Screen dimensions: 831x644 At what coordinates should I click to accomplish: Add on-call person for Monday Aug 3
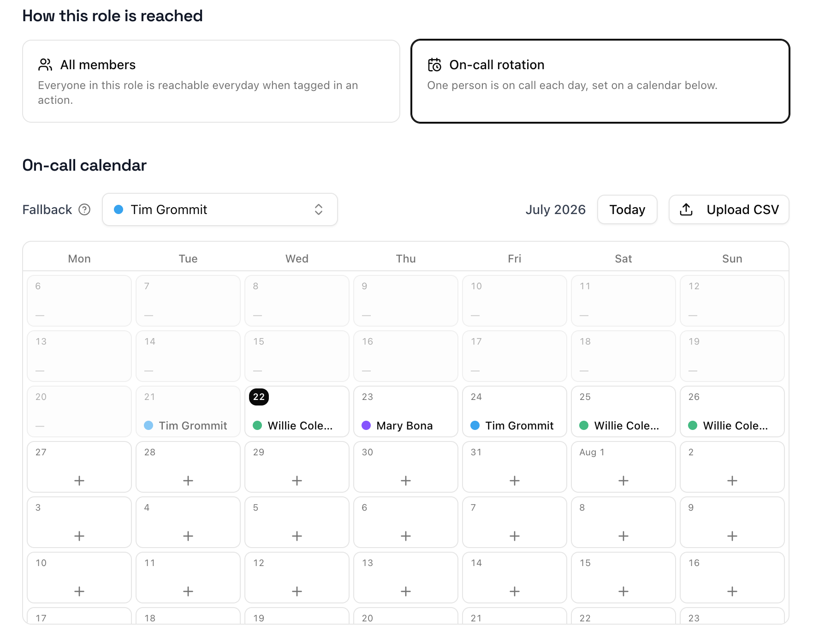click(x=79, y=536)
